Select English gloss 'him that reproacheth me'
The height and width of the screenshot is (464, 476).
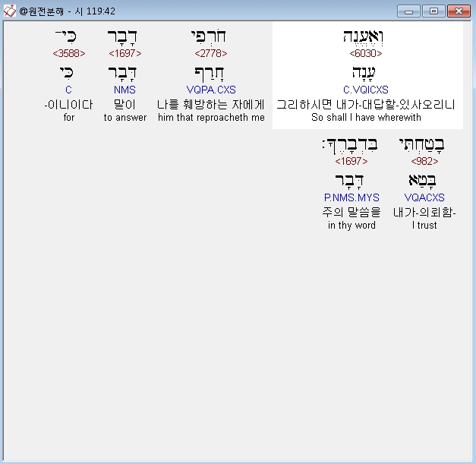pos(211,118)
